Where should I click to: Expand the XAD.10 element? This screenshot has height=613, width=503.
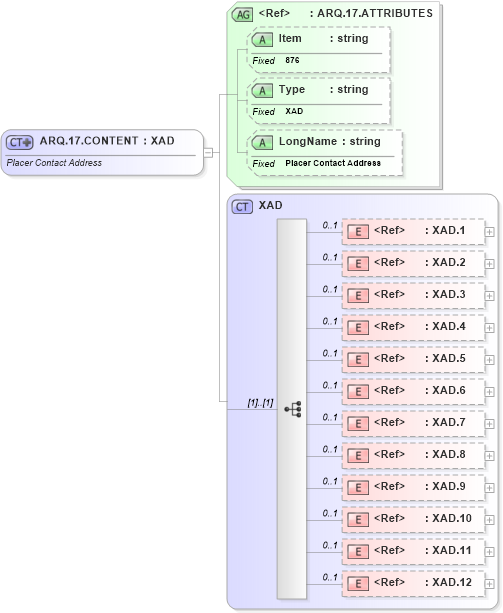489,520
